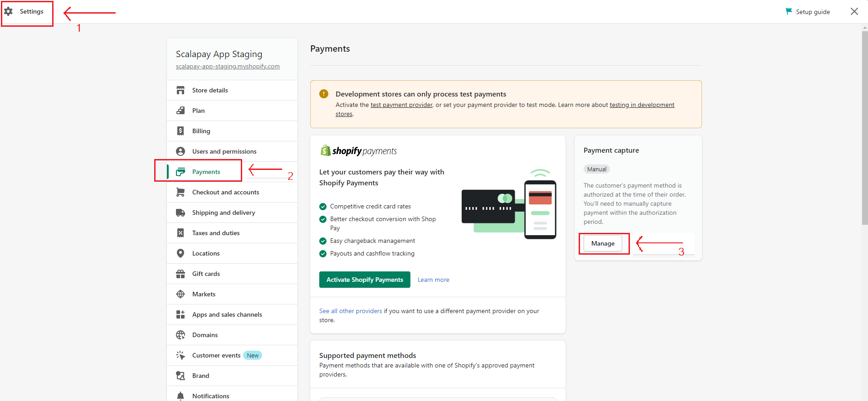The height and width of the screenshot is (401, 868).
Task: Click the Shipping truck icon
Action: click(180, 213)
